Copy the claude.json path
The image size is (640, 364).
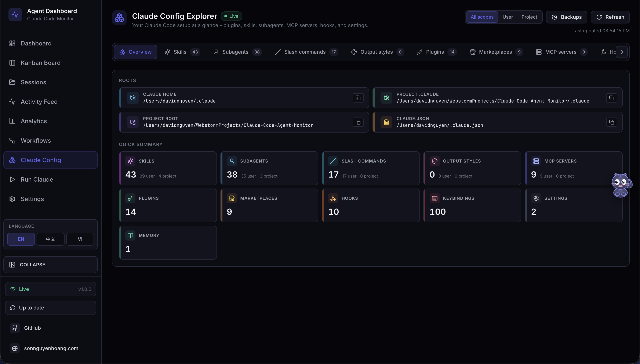point(611,122)
